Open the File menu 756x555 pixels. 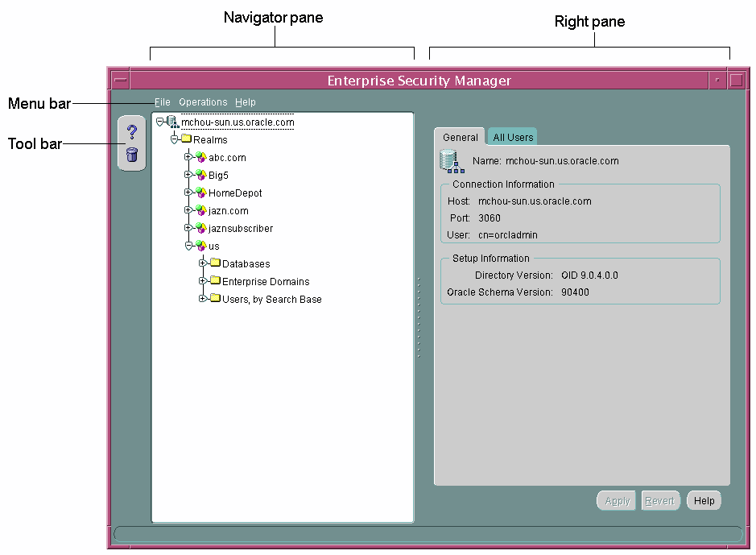click(x=163, y=102)
